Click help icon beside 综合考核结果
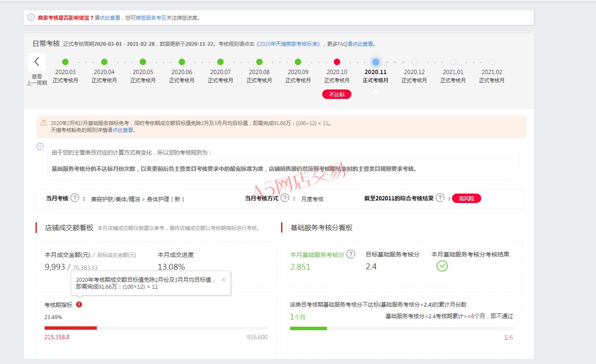The image size is (596, 364). pos(440,198)
